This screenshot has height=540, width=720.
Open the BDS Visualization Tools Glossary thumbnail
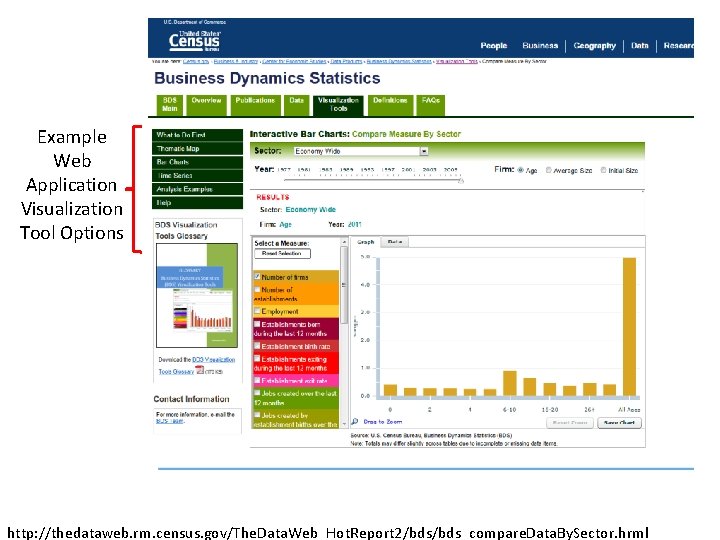pyautogui.click(x=197, y=295)
